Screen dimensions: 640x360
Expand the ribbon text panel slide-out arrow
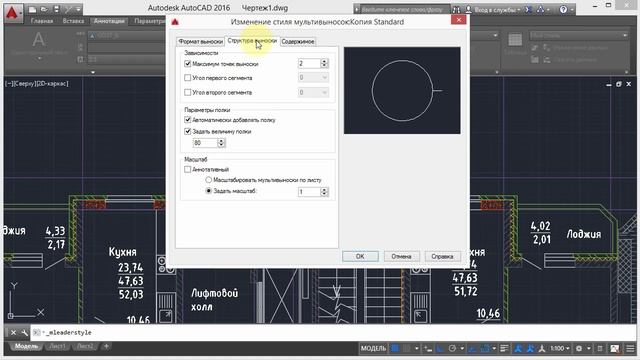coord(93,72)
